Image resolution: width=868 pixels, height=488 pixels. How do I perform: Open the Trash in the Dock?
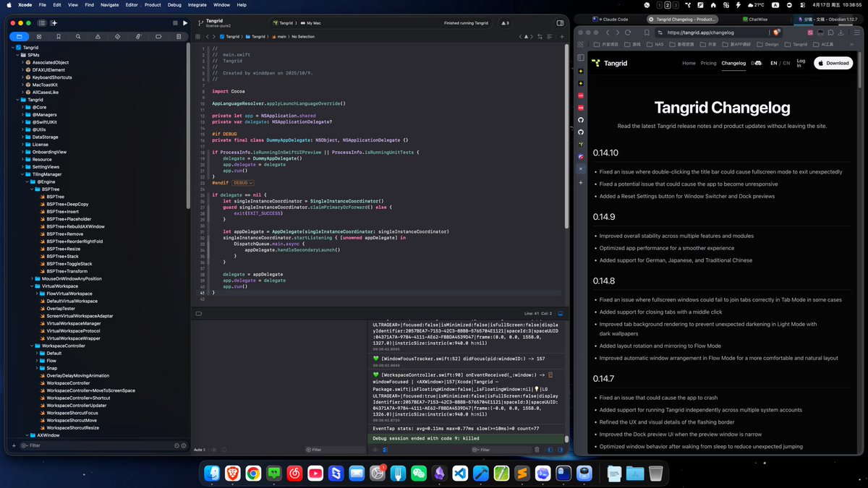click(655, 473)
